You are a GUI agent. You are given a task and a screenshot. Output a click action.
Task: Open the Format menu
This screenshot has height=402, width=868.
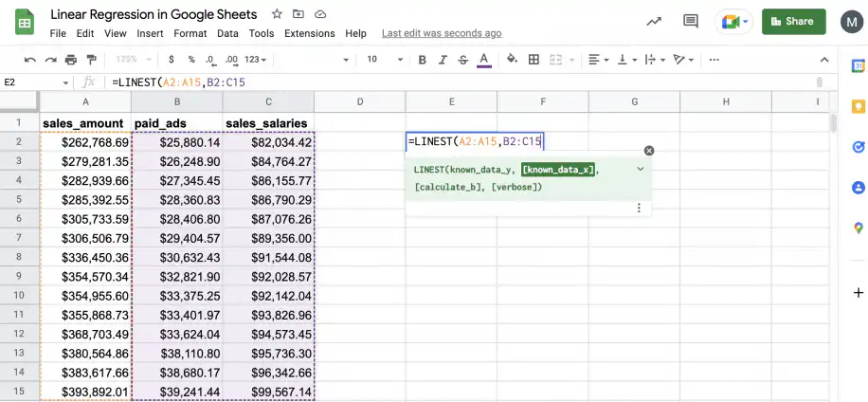[190, 33]
